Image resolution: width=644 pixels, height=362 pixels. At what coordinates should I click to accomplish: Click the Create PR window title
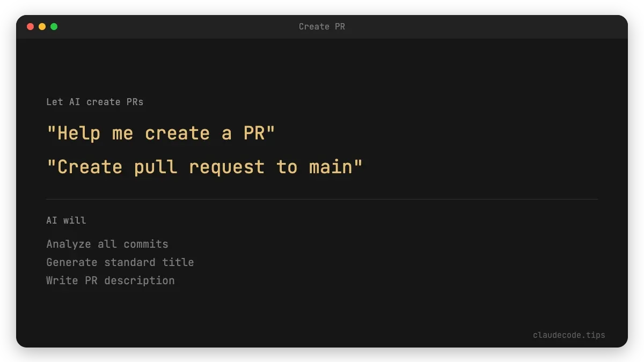[322, 26]
